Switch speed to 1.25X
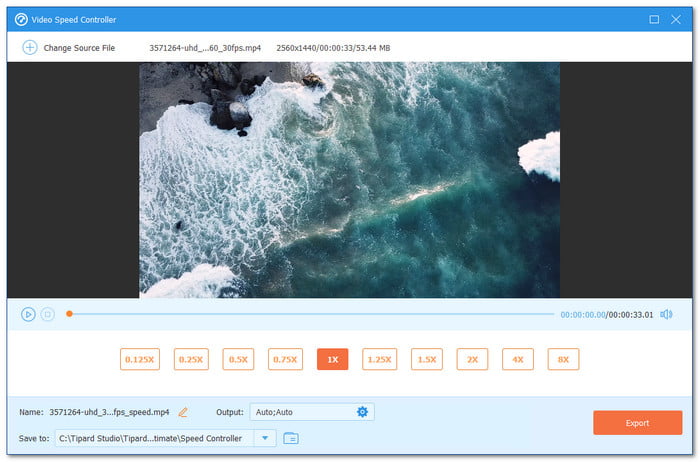The height and width of the screenshot is (462, 700). (x=379, y=360)
